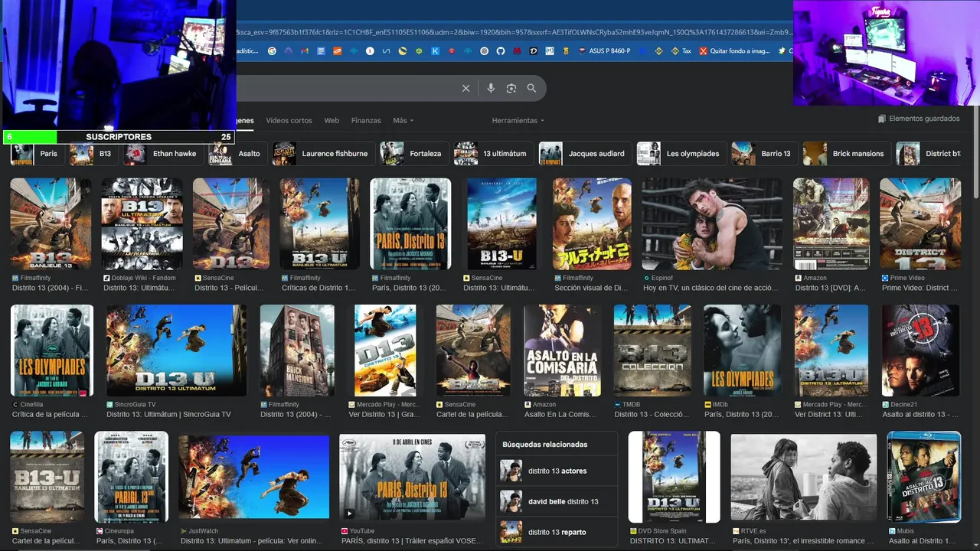Open related search distrito 13 actores
980x551 pixels.
(x=557, y=471)
